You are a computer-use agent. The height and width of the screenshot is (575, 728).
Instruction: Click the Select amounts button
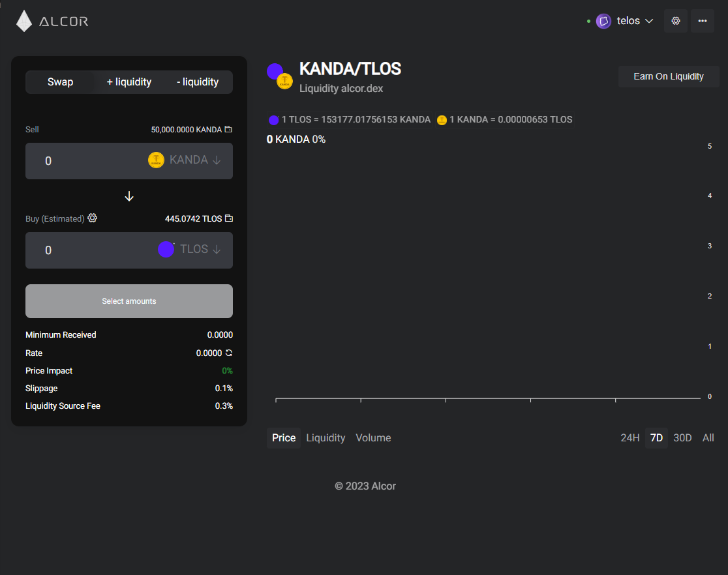point(129,301)
